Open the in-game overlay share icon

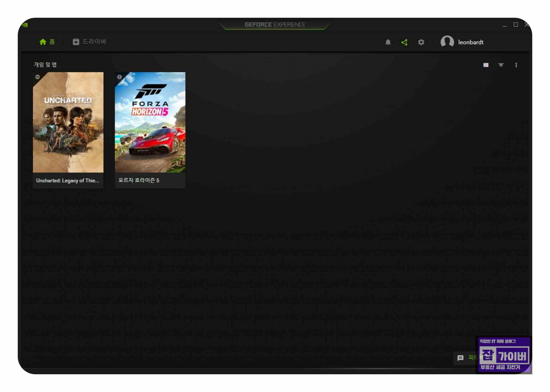pos(404,42)
